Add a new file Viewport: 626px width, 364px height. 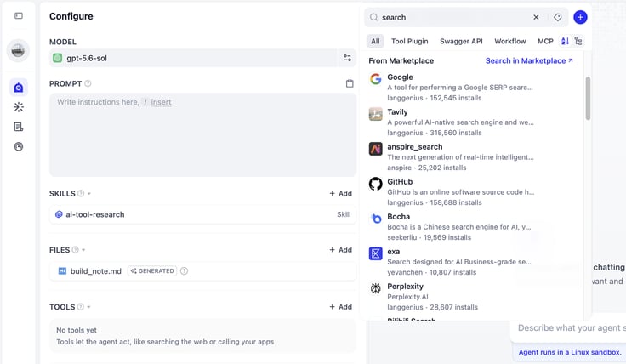[x=340, y=250]
